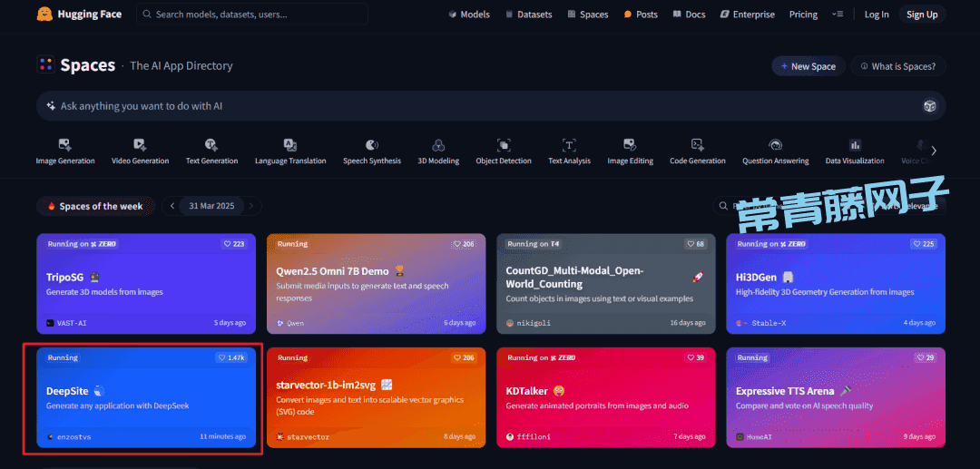
Task: Select the Image Generation category icon
Action: tap(64, 145)
